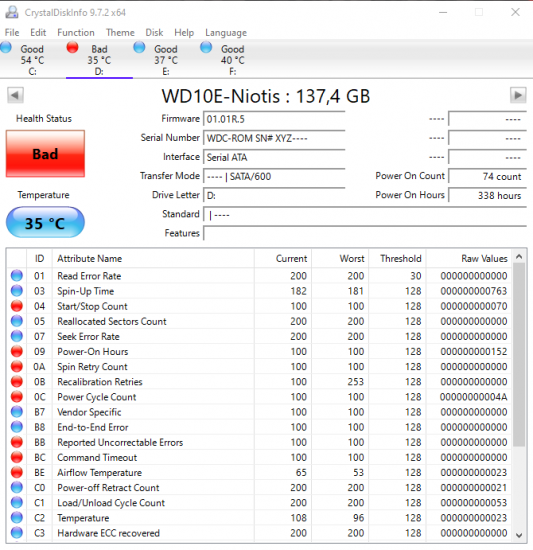Click the red Bad health status button

click(x=45, y=154)
